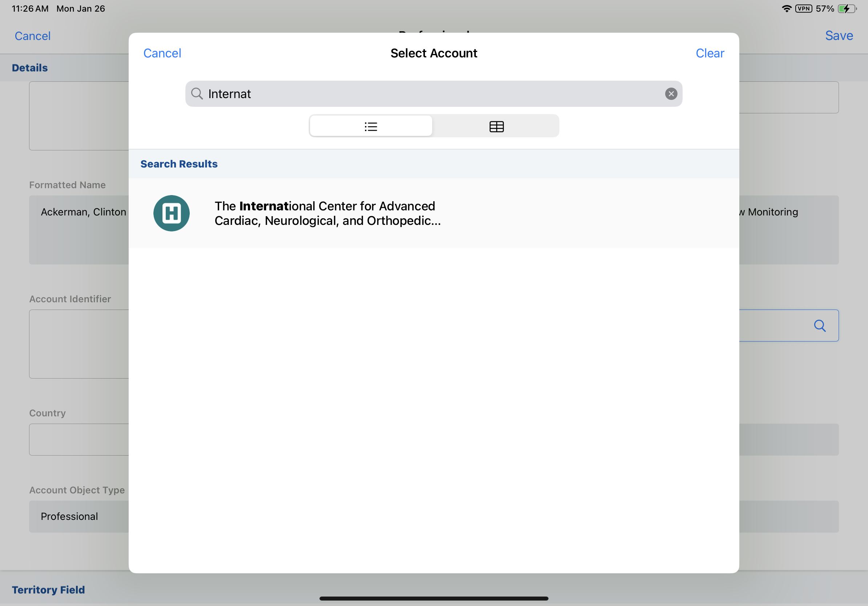Tap the VPN status indicator

click(x=803, y=9)
